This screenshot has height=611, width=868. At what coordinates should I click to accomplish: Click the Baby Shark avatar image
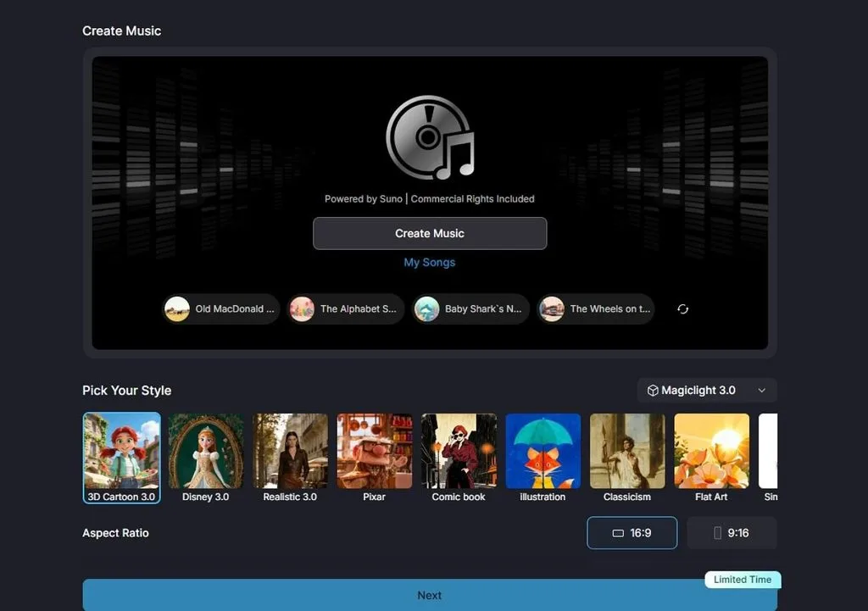click(x=427, y=308)
